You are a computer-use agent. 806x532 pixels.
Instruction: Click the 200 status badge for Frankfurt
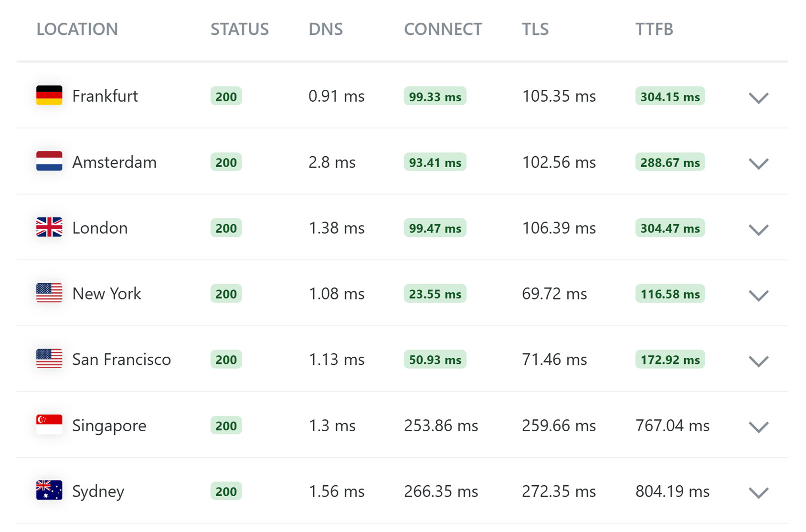226,96
